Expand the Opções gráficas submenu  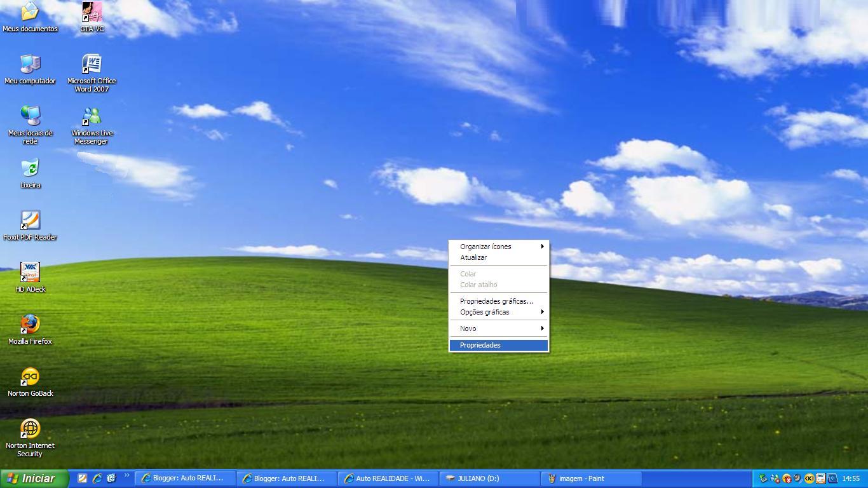click(499, 312)
